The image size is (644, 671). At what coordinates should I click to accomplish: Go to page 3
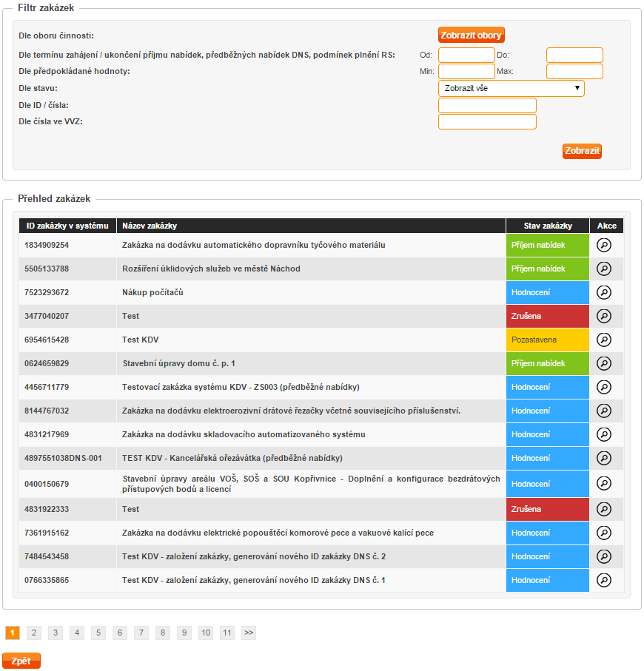coord(56,633)
